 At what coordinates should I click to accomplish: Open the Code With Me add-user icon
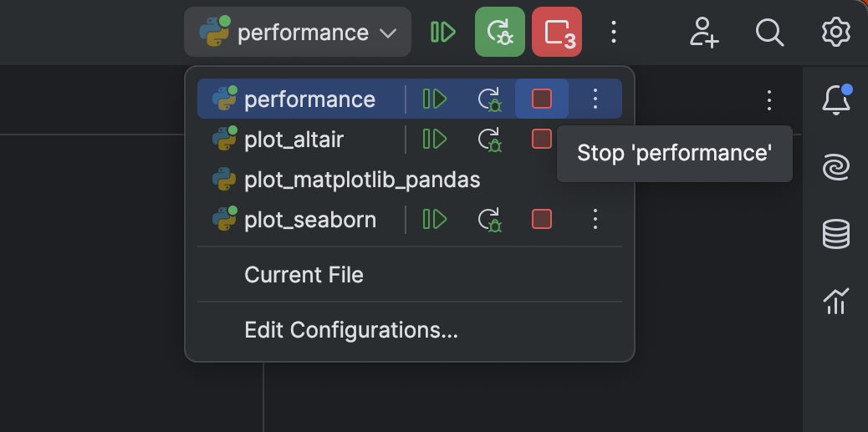click(704, 33)
